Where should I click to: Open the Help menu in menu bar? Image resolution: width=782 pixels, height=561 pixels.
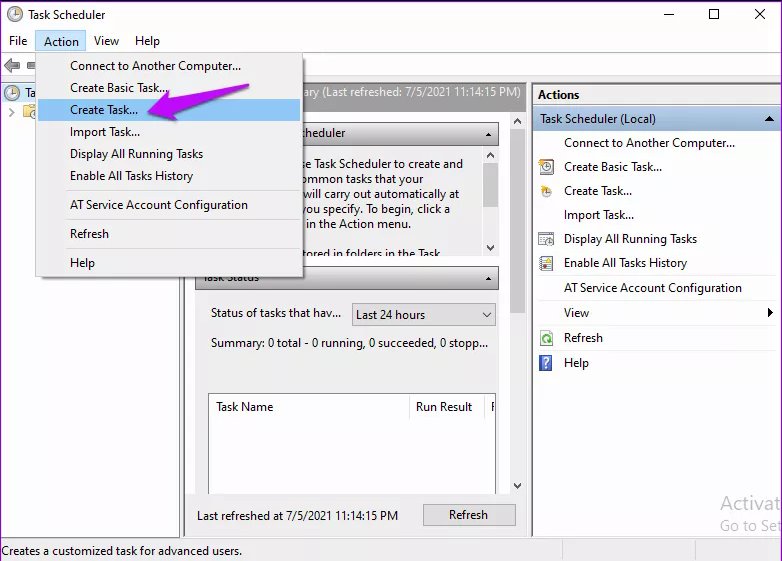[147, 41]
